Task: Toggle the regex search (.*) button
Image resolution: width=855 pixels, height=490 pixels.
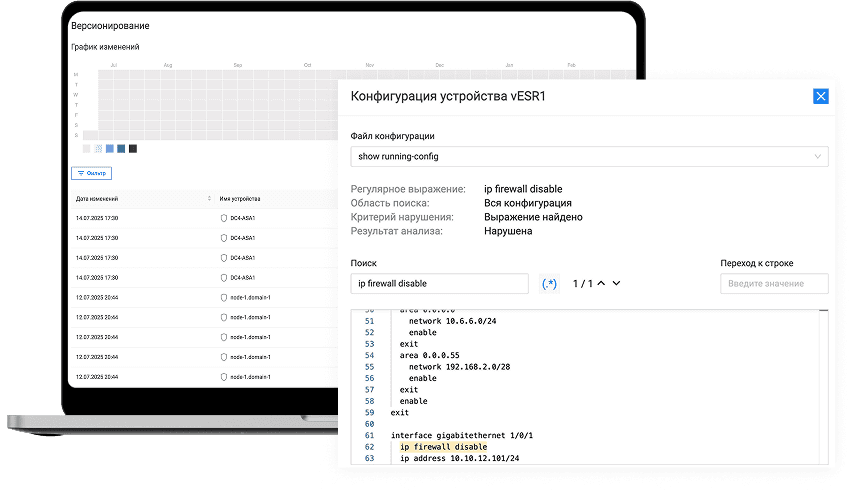Action: (549, 284)
